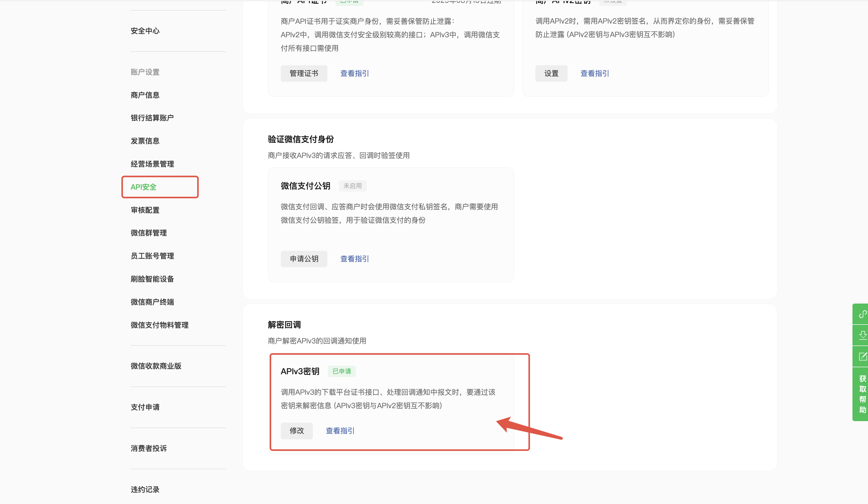Click the 未启用 status badge
Image resolution: width=868 pixels, height=504 pixels.
352,186
